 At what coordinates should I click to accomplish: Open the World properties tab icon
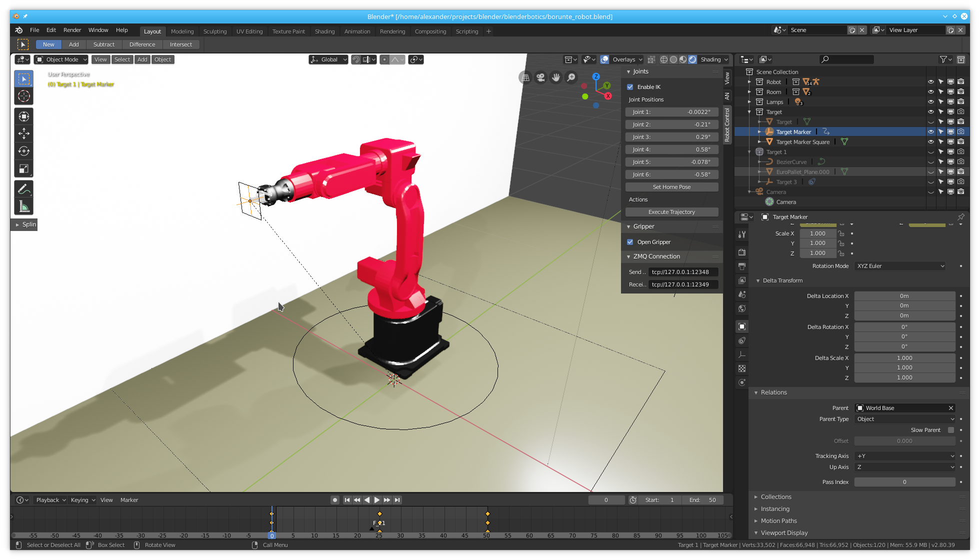(x=742, y=308)
